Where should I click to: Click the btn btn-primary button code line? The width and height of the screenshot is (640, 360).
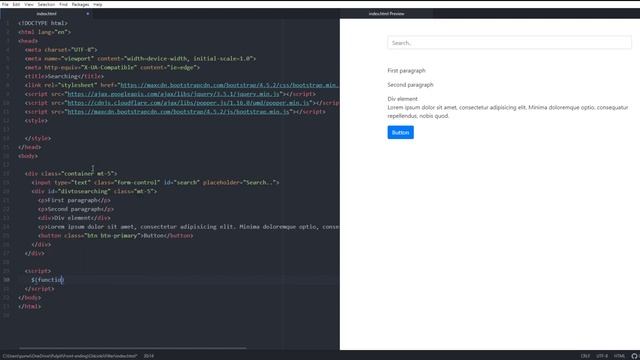116,236
